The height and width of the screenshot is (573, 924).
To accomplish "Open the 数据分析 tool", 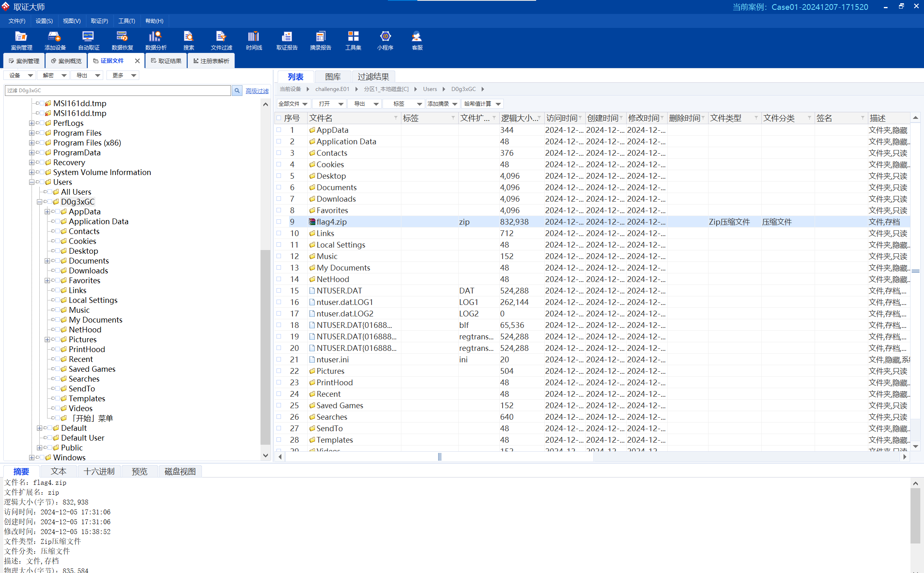I will [x=156, y=41].
